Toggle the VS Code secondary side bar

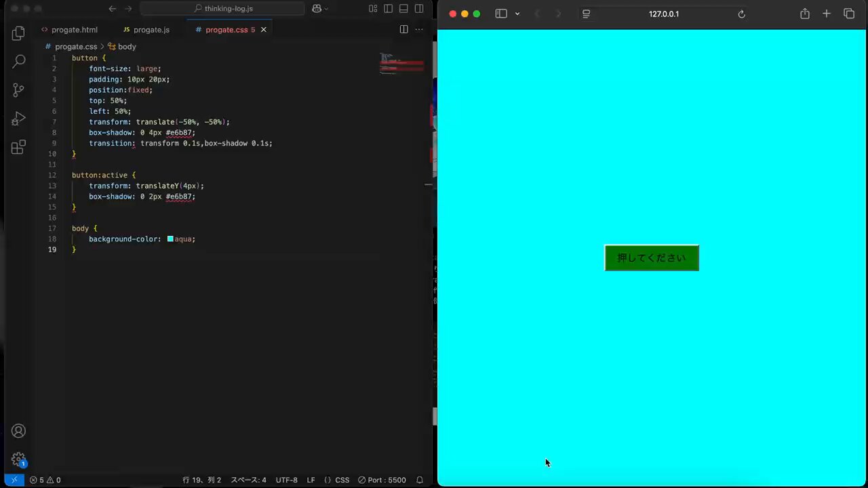419,9
